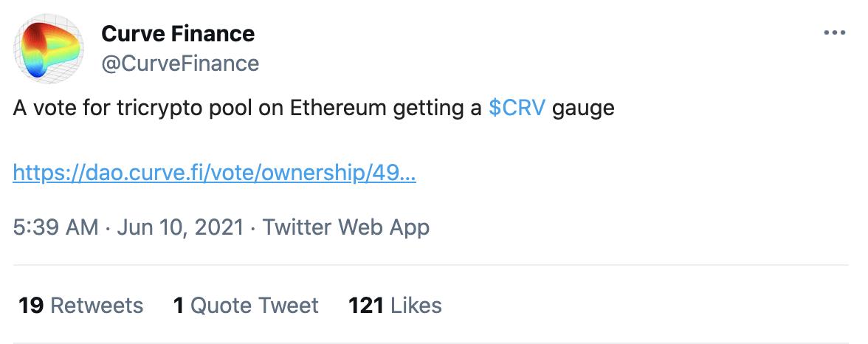Image resolution: width=868 pixels, height=344 pixels.
Task: Click the Curve Finance profile avatar
Action: [48, 49]
